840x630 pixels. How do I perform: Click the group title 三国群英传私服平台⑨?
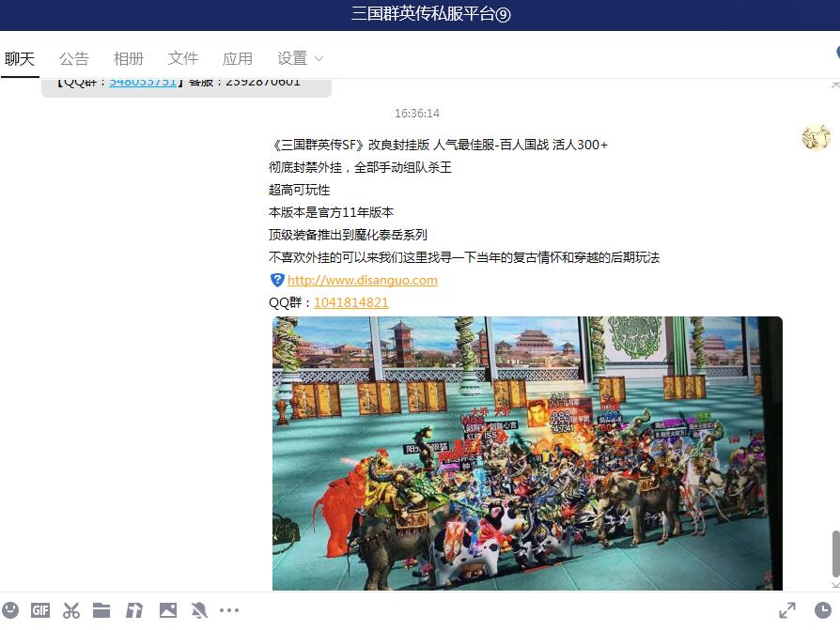[x=430, y=14]
